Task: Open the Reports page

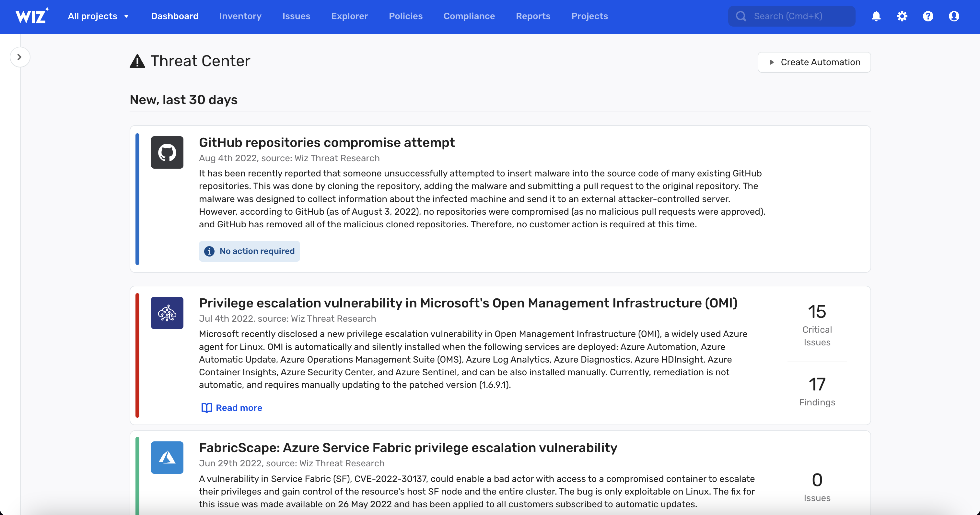Action: tap(533, 16)
